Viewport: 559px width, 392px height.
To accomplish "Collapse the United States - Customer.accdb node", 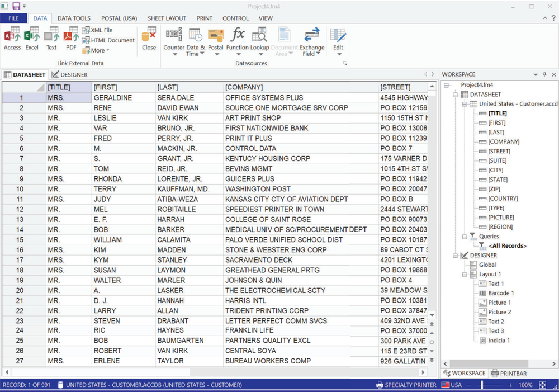I will (465, 104).
